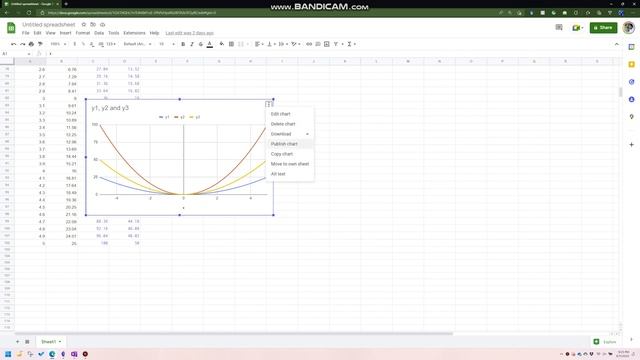The image size is (640, 360).
Task: Click the decrease decimal places icon
Action: pos(92,44)
